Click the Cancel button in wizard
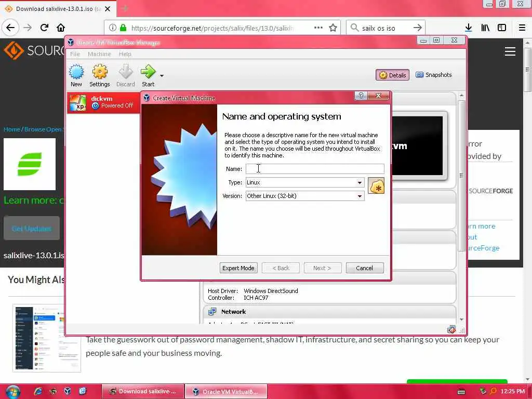This screenshot has height=399, width=532. (364, 268)
